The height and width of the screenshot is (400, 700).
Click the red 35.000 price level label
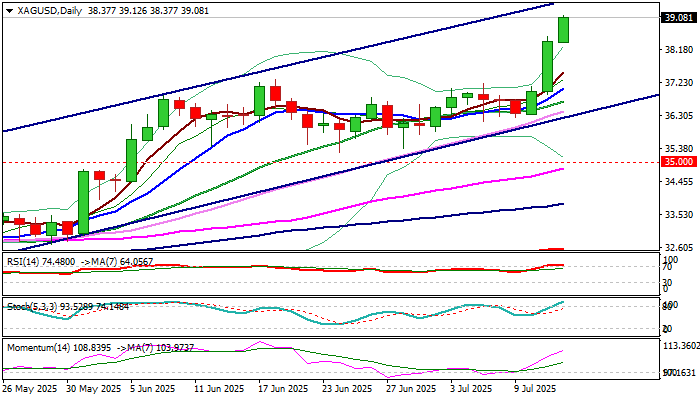(679, 161)
